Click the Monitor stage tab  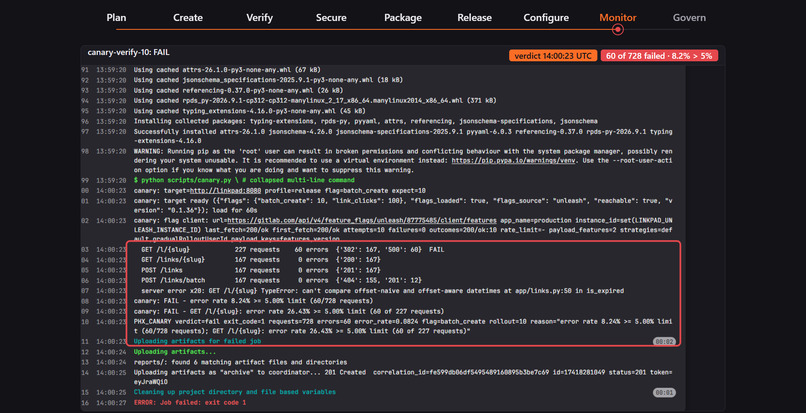click(618, 17)
